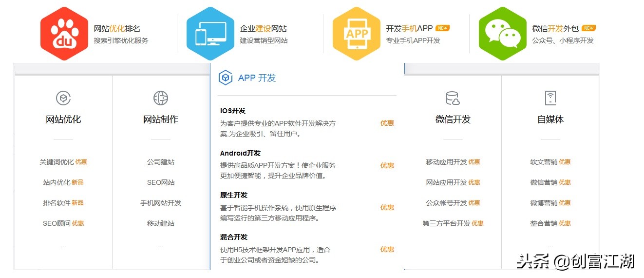Click 优惠 tag beside Android开发

[x=387, y=165]
